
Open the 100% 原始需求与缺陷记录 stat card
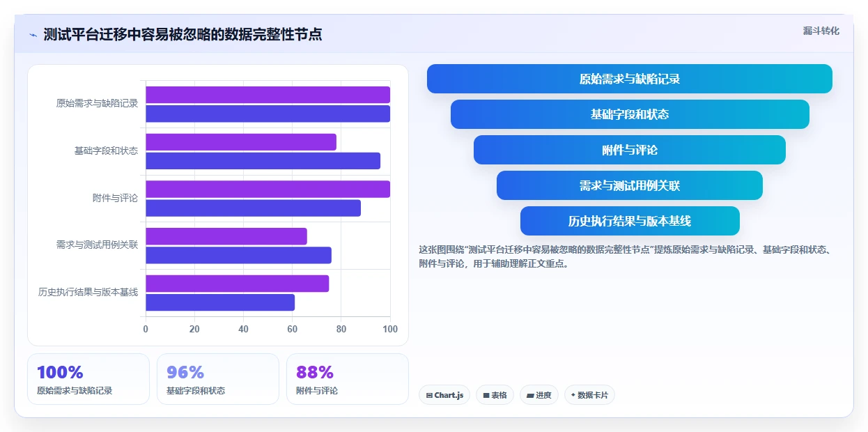(x=88, y=379)
